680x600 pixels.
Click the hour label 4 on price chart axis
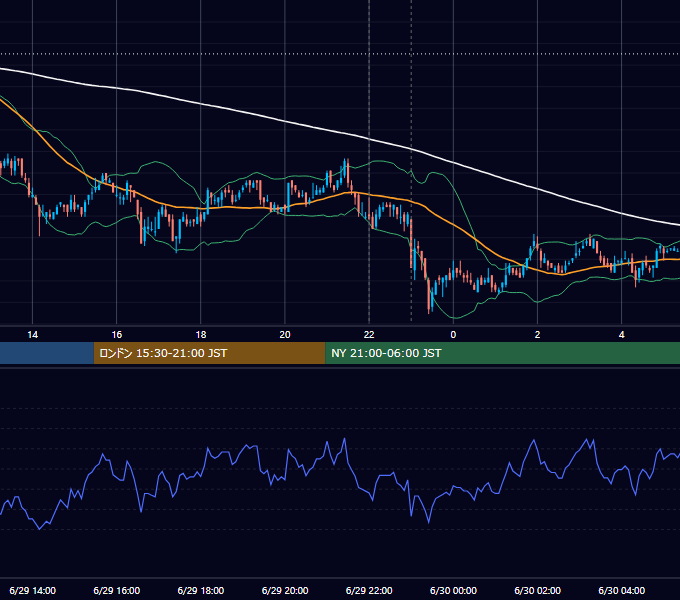(621, 335)
